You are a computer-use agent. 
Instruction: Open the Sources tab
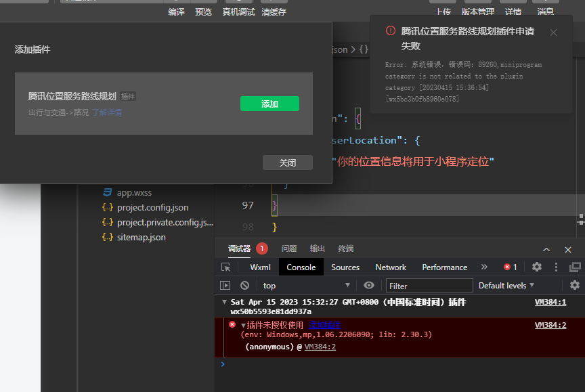(345, 267)
